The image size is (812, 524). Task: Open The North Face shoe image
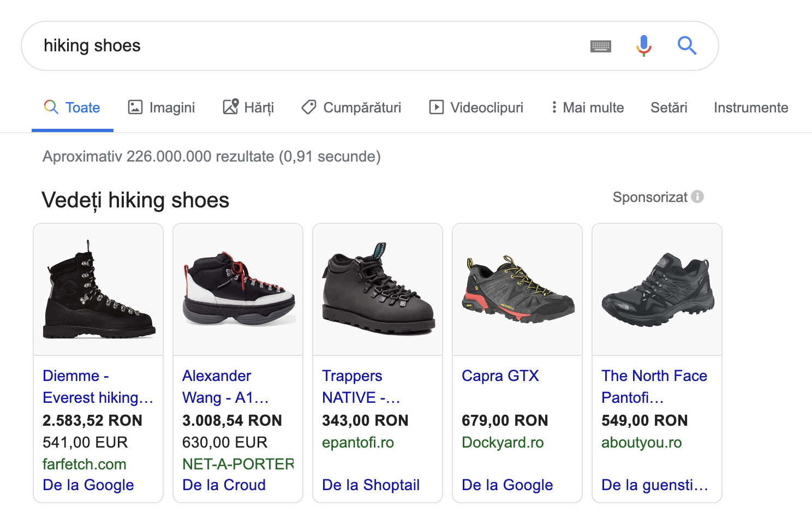pyautogui.click(x=657, y=289)
